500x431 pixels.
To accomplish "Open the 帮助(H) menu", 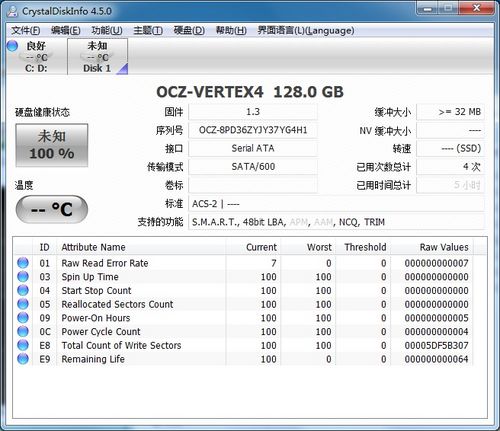I will pos(231,30).
